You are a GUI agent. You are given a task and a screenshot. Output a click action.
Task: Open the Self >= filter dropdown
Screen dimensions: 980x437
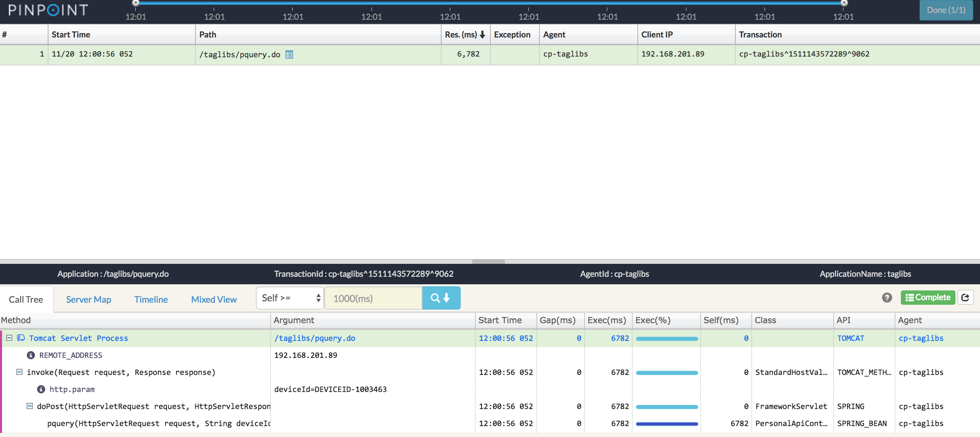click(290, 298)
